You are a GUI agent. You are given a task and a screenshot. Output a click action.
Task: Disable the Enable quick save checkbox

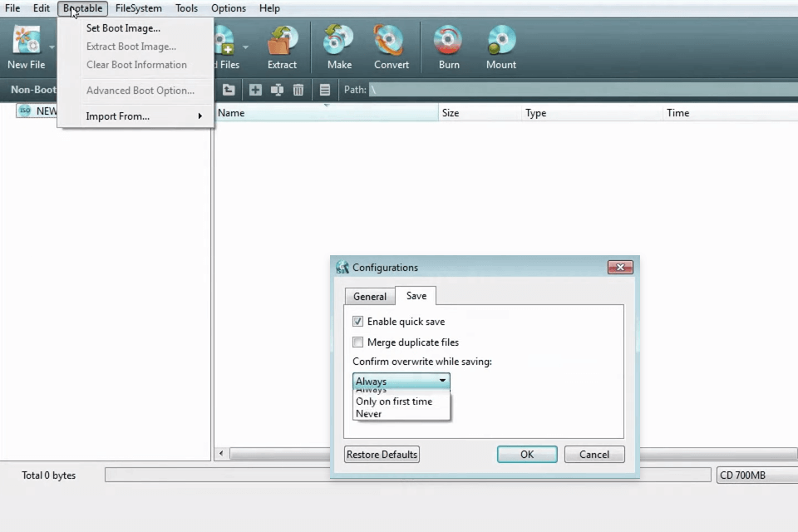tap(358, 322)
